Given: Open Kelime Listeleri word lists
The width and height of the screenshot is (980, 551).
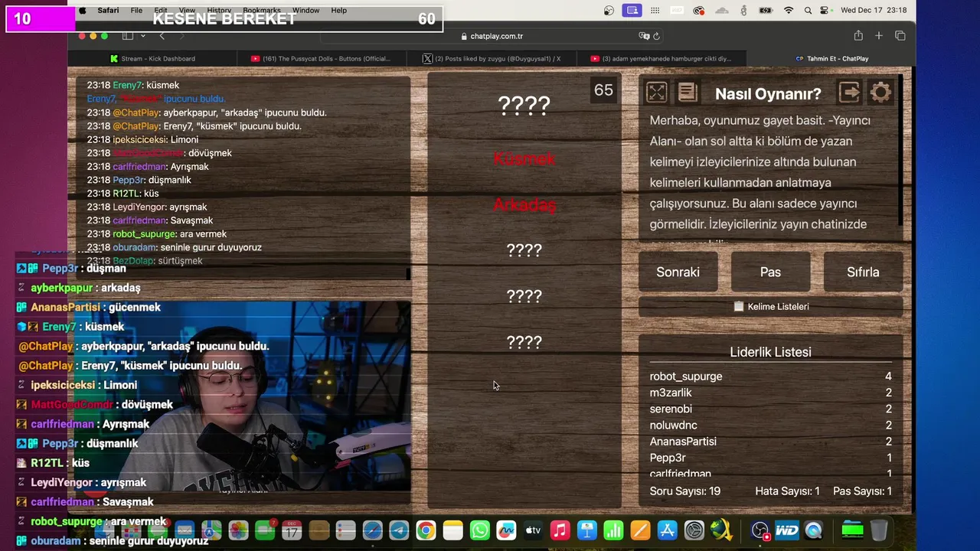Looking at the screenshot, I should click(770, 306).
